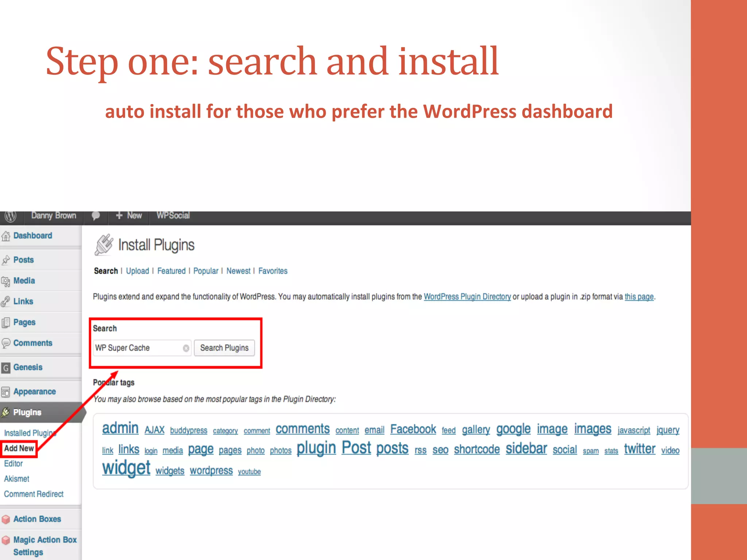The image size is (747, 560).
Task: Open the plugin Editor submenu item
Action: point(13,463)
